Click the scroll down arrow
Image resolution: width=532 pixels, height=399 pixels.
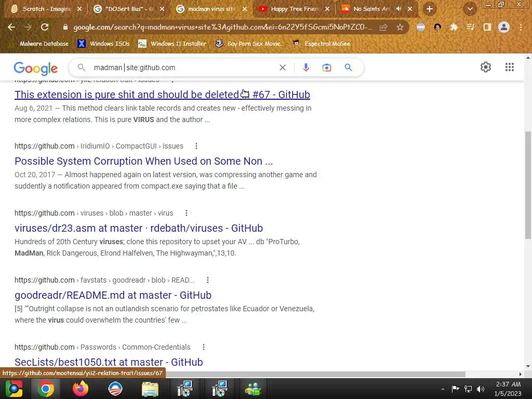click(528, 366)
